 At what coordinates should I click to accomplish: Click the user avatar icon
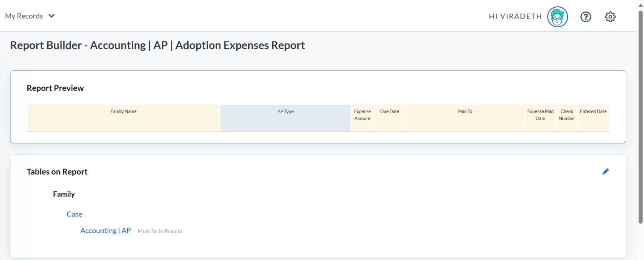pos(558,17)
